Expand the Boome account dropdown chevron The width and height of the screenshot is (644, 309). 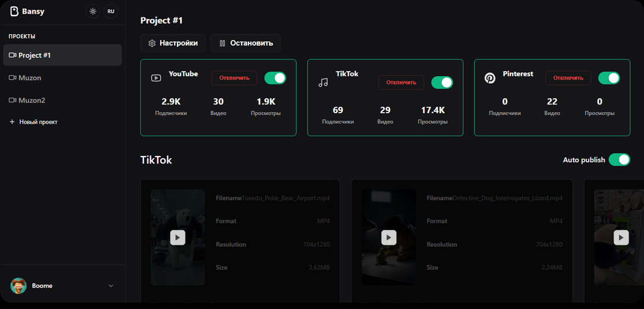pos(111,286)
